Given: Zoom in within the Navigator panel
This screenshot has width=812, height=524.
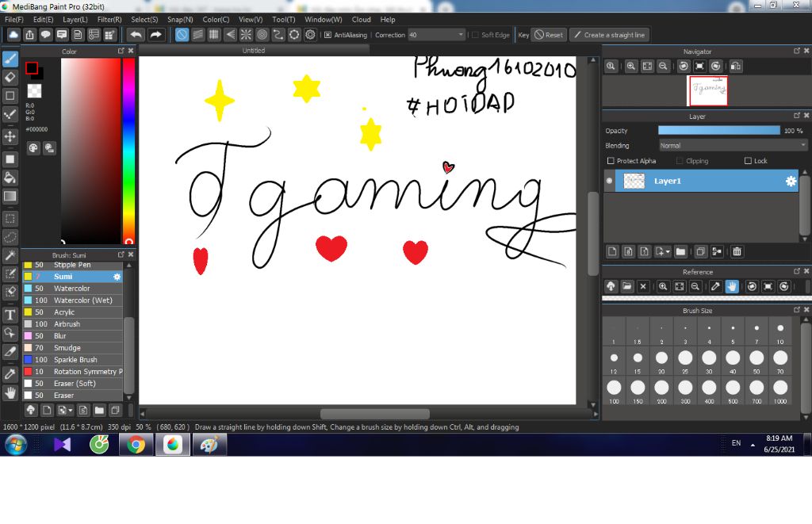Looking at the screenshot, I should tap(630, 67).
